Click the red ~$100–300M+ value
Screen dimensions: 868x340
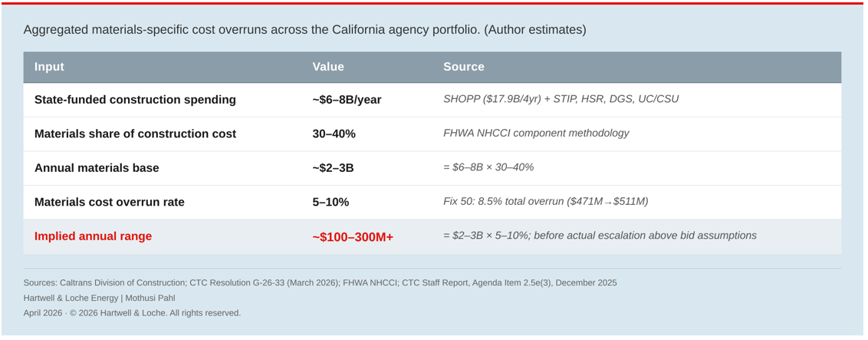(353, 237)
